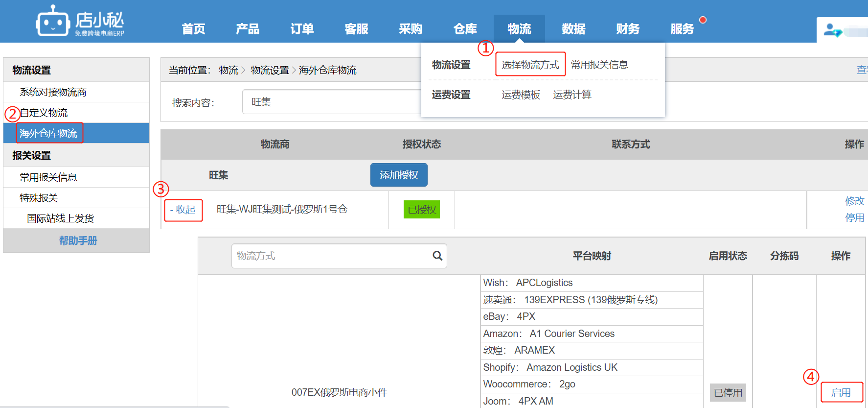Open the 仓库 navigation tab

click(465, 29)
